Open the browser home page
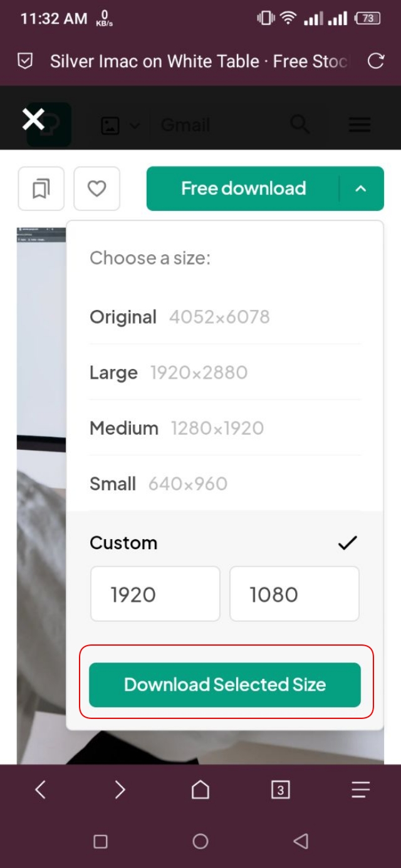 tap(200, 790)
